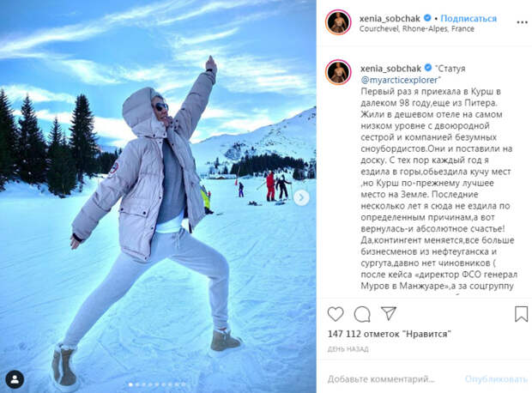Like the post with the heart icon
Screen dimensions: 532x393
click(336, 314)
